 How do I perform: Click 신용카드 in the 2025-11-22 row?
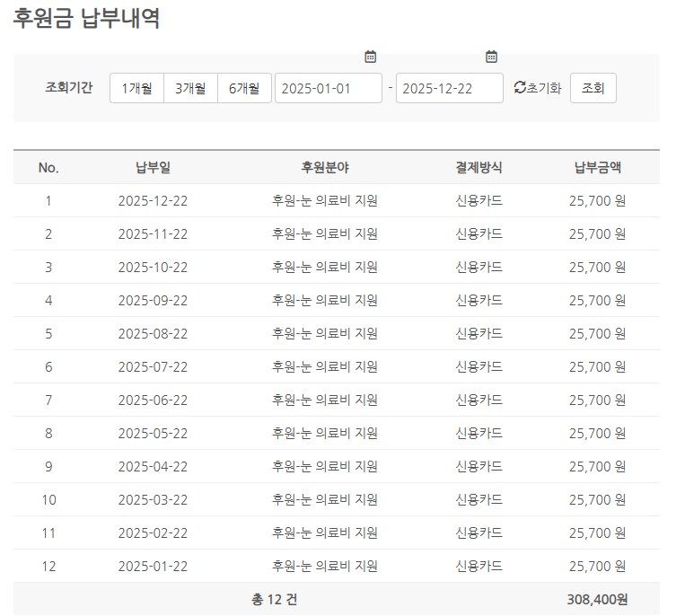[x=479, y=234]
